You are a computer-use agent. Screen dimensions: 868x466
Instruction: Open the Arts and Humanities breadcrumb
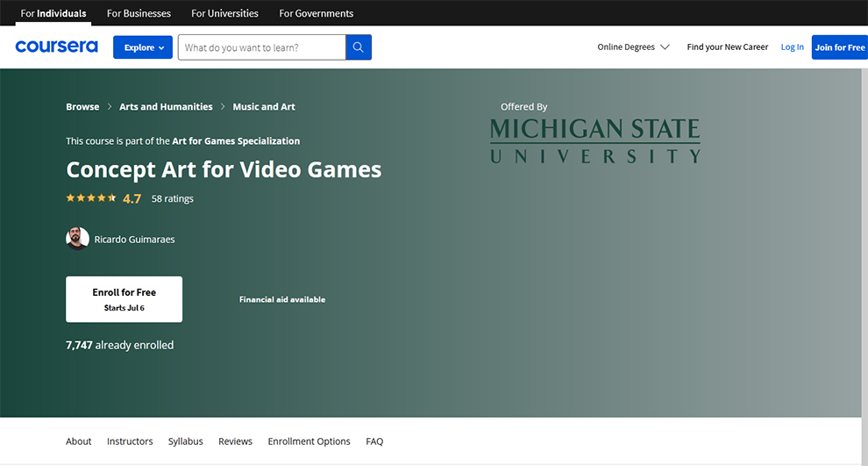(x=166, y=106)
